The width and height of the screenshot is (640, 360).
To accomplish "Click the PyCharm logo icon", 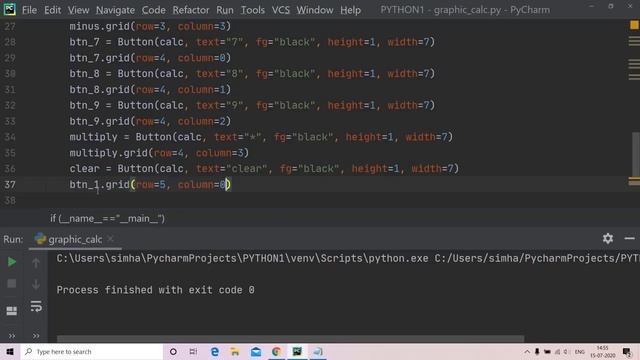I will (x=9, y=9).
